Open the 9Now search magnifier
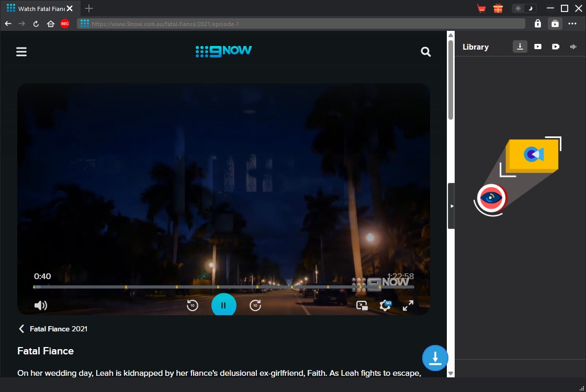The width and height of the screenshot is (586, 392). pos(426,52)
